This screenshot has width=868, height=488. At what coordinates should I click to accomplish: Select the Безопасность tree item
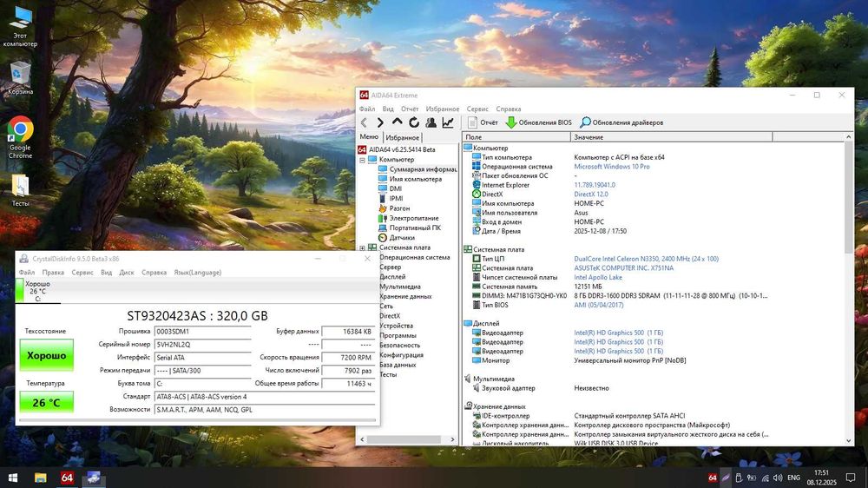pyautogui.click(x=399, y=345)
